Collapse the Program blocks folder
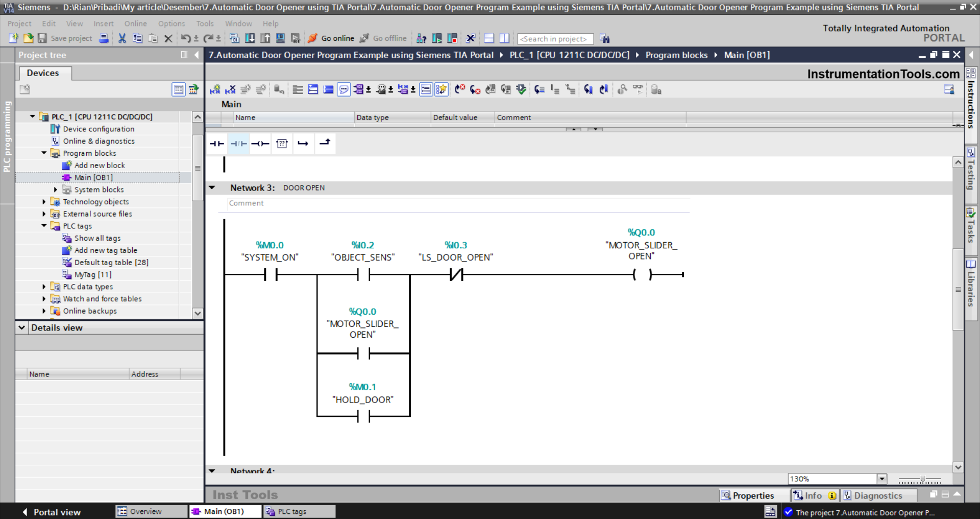The image size is (980, 519). pyautogui.click(x=44, y=153)
